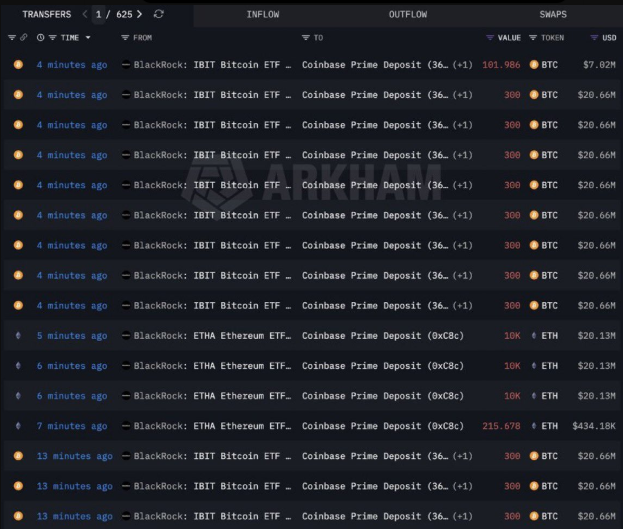Open the FROM column filter icon
This screenshot has height=529, width=623.
(x=125, y=38)
